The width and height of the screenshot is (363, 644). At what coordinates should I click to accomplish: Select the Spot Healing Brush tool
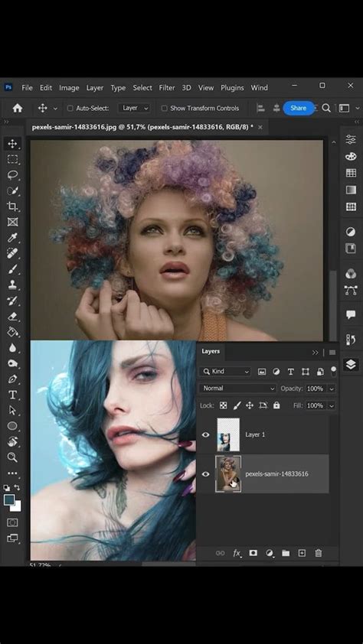point(12,253)
